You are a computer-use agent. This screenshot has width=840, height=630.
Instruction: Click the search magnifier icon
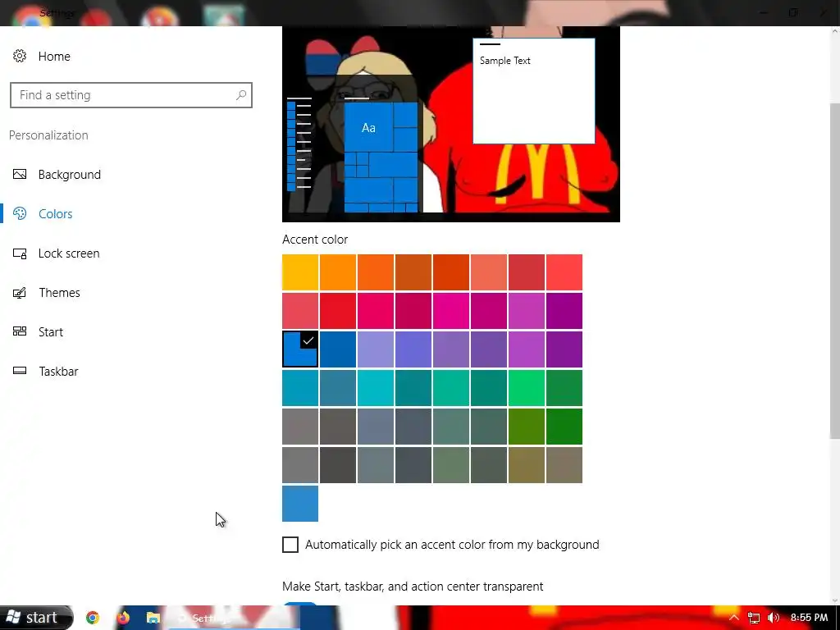(241, 95)
